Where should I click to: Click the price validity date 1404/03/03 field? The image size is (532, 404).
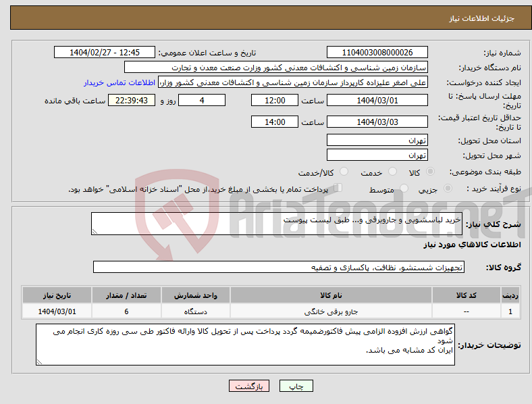pos(377,122)
